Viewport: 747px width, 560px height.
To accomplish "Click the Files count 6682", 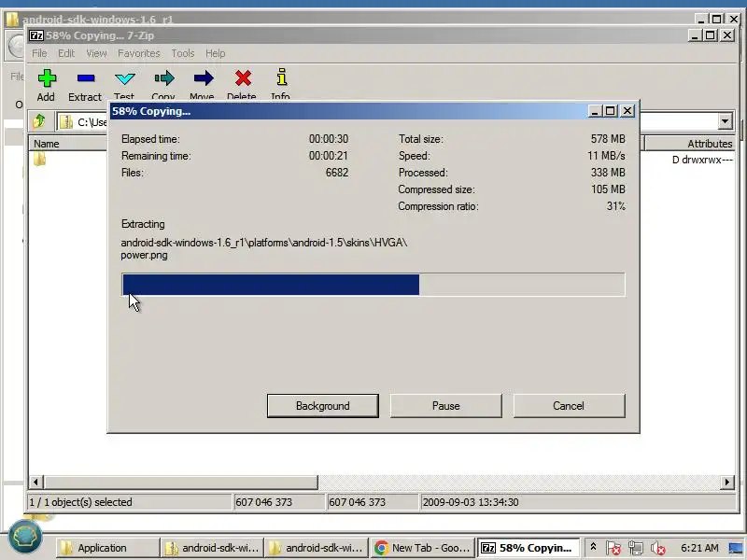I will click(337, 173).
